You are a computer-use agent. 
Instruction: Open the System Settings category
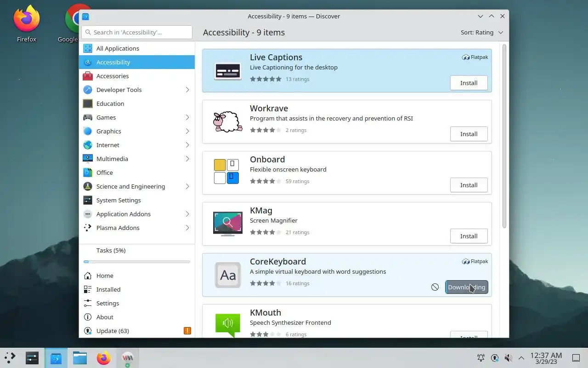click(x=137, y=200)
